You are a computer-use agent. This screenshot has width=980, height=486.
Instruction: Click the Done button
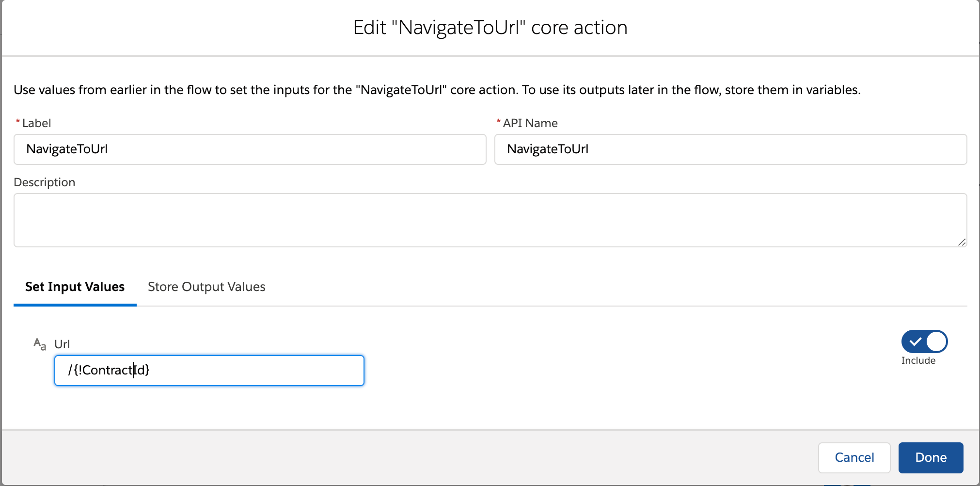pos(931,457)
